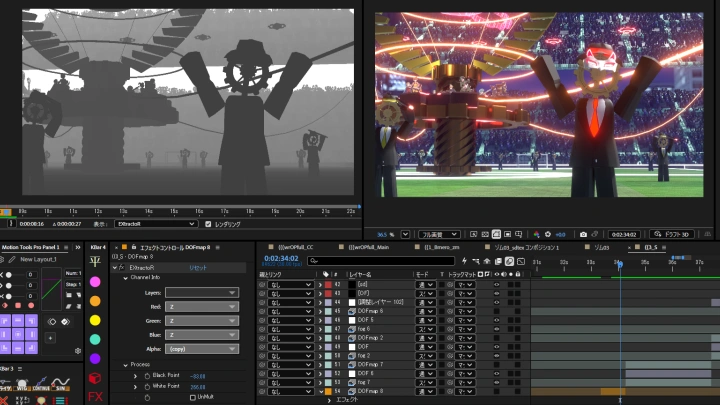
Task: Open the 表示 EXtractoR dropdown
Action: coord(156,224)
